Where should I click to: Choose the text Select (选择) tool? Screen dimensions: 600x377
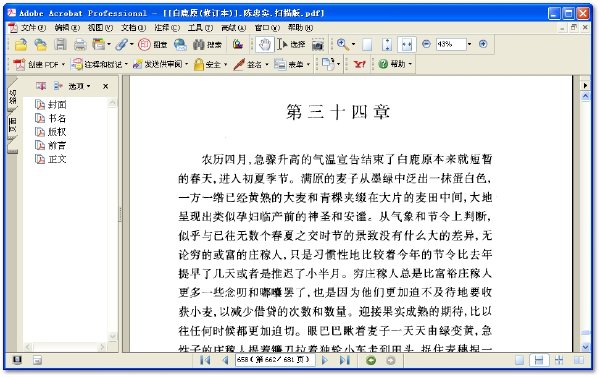(291, 45)
